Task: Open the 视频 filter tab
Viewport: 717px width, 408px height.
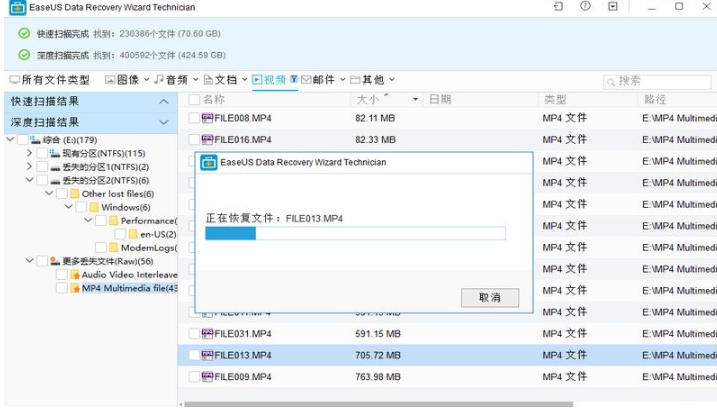Action: click(x=274, y=80)
